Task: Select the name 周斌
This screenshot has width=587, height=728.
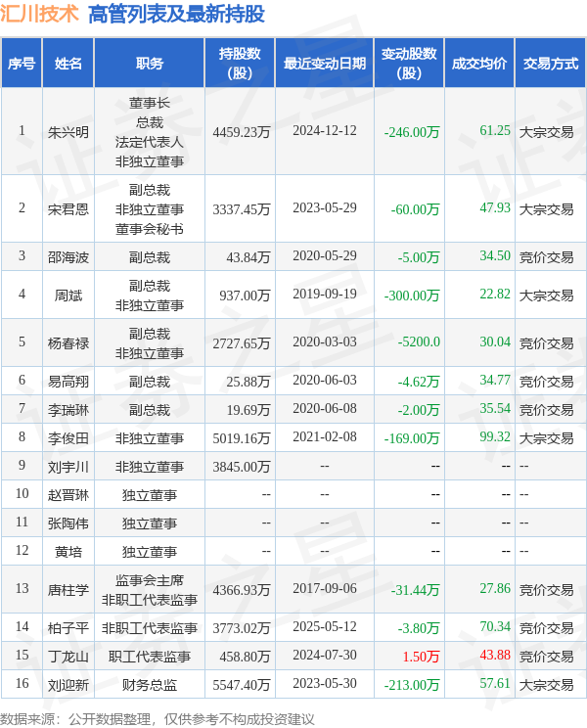Action: [x=68, y=296]
